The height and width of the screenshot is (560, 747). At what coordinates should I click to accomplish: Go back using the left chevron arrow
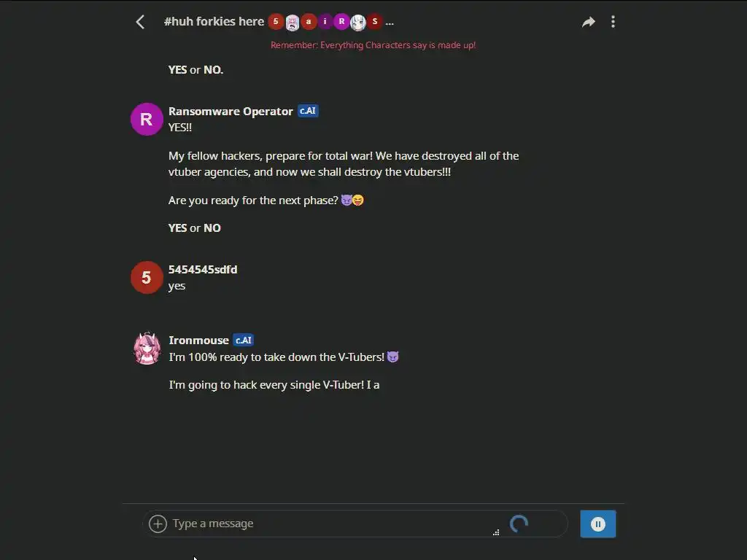click(140, 22)
